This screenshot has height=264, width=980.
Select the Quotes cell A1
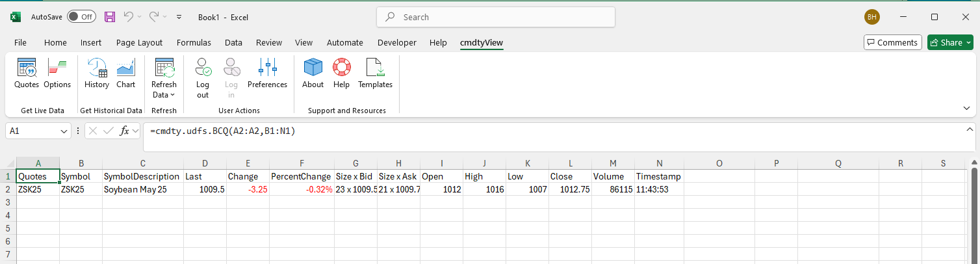click(38, 176)
